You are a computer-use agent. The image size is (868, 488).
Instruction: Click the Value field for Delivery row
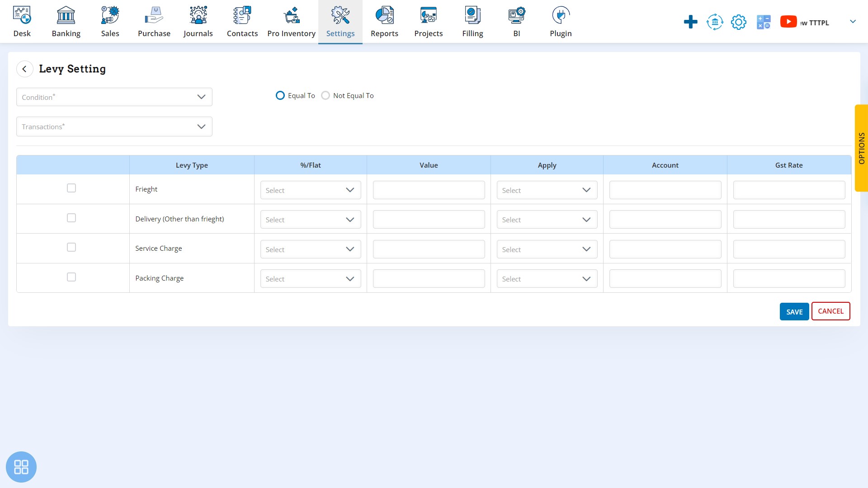(429, 220)
